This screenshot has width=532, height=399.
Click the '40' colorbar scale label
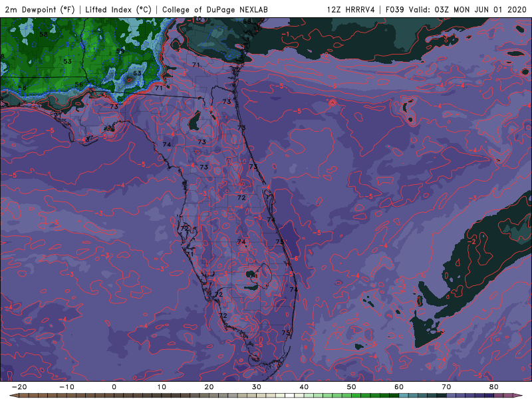(304, 387)
